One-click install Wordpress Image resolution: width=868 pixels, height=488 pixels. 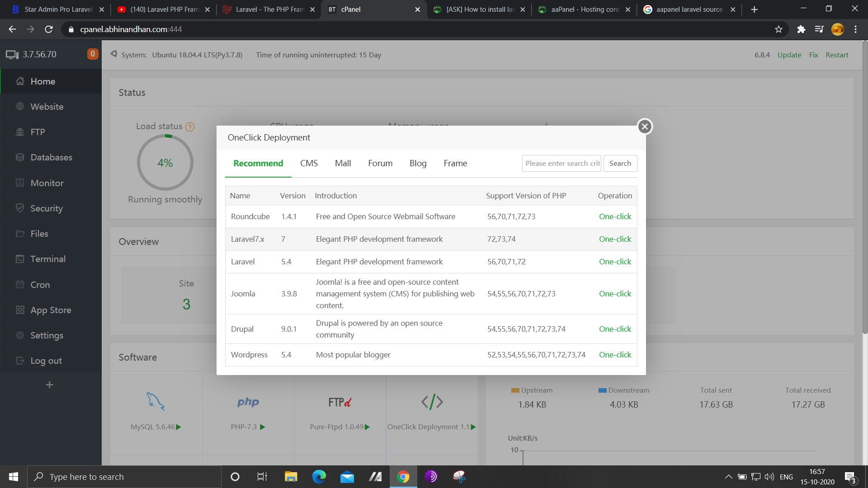tap(615, 355)
